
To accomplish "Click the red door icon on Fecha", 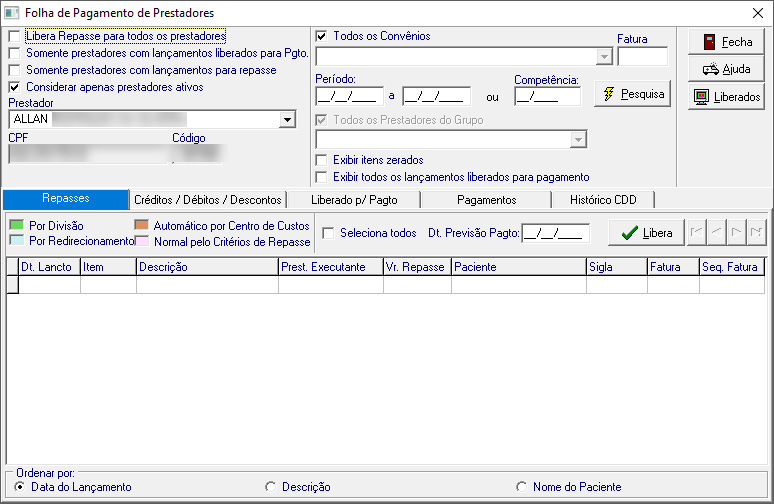I will click(709, 42).
